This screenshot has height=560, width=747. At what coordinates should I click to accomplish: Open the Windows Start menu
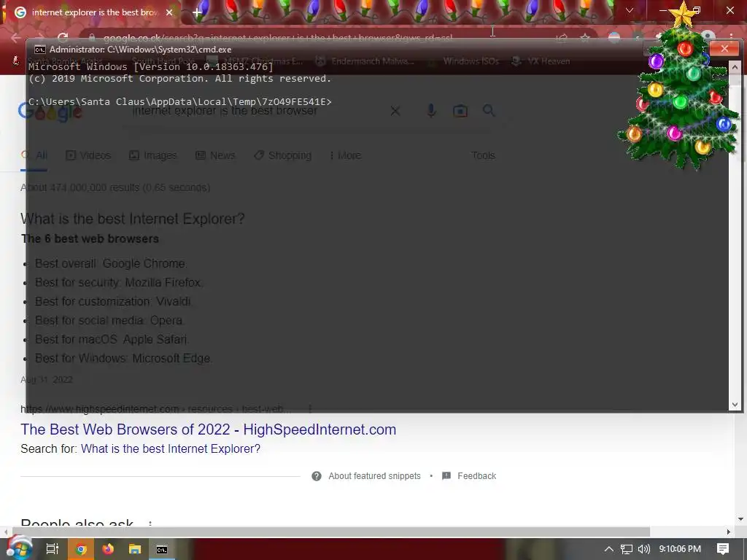19,548
